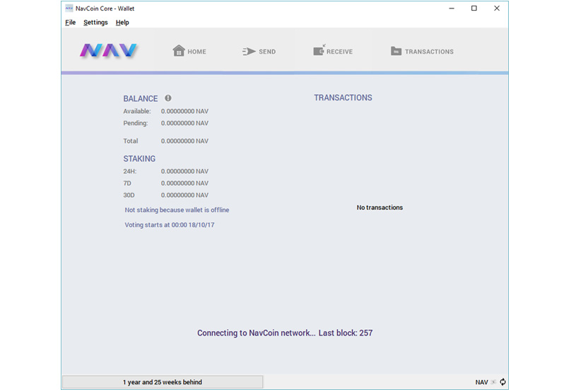Click the Total balance value
The height and width of the screenshot is (392, 571).
(x=184, y=141)
